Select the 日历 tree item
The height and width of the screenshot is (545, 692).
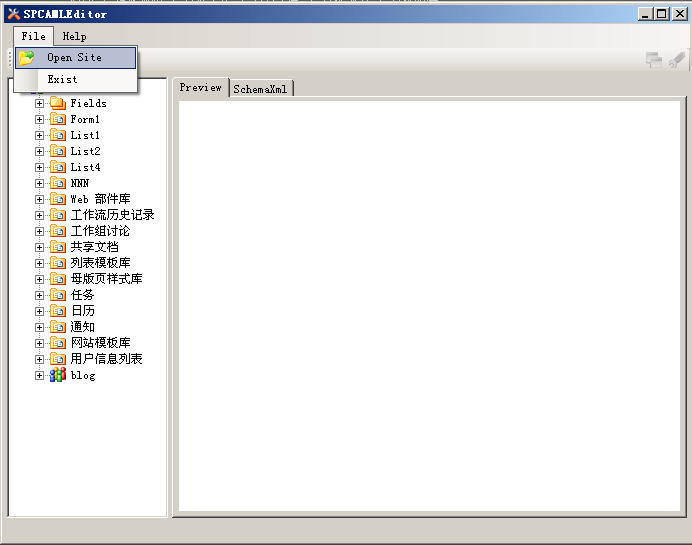click(83, 311)
